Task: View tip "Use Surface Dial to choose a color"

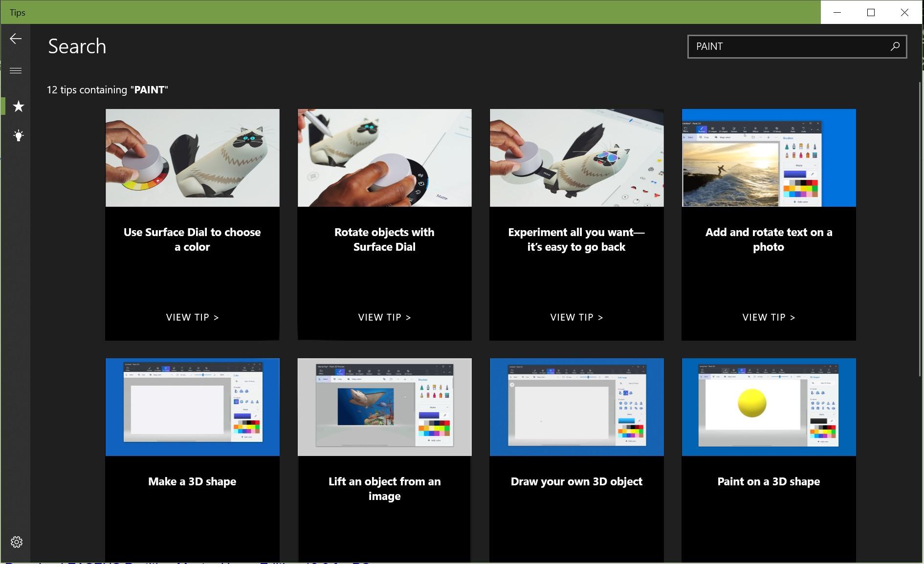Action: [191, 317]
